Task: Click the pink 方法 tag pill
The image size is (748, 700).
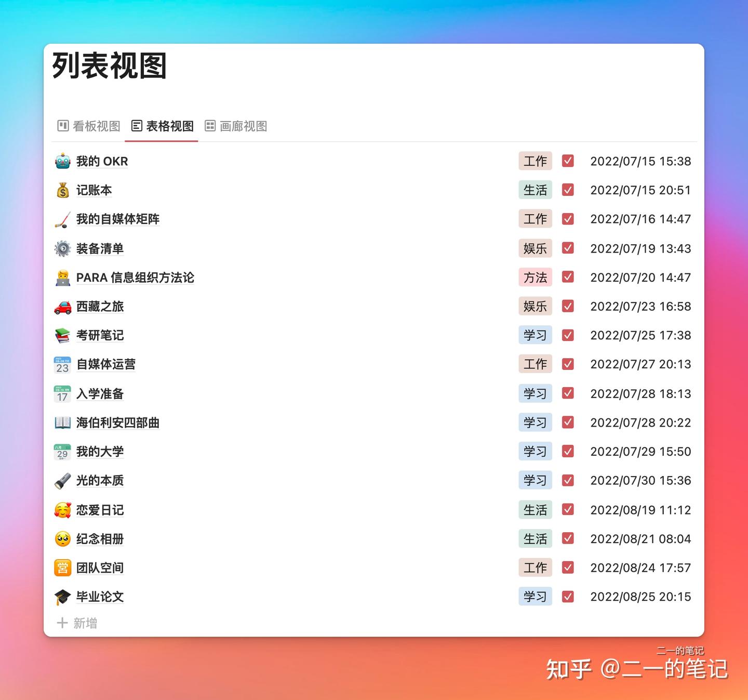Action: point(535,278)
